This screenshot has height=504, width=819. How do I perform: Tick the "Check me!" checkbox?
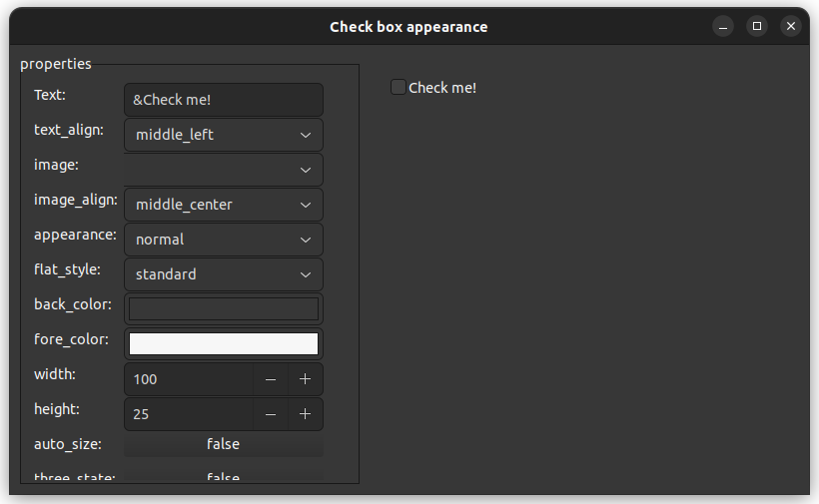pos(399,88)
